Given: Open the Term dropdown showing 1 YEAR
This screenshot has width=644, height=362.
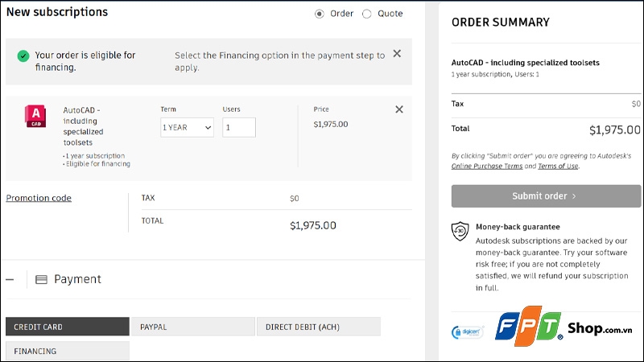Looking at the screenshot, I should click(187, 127).
